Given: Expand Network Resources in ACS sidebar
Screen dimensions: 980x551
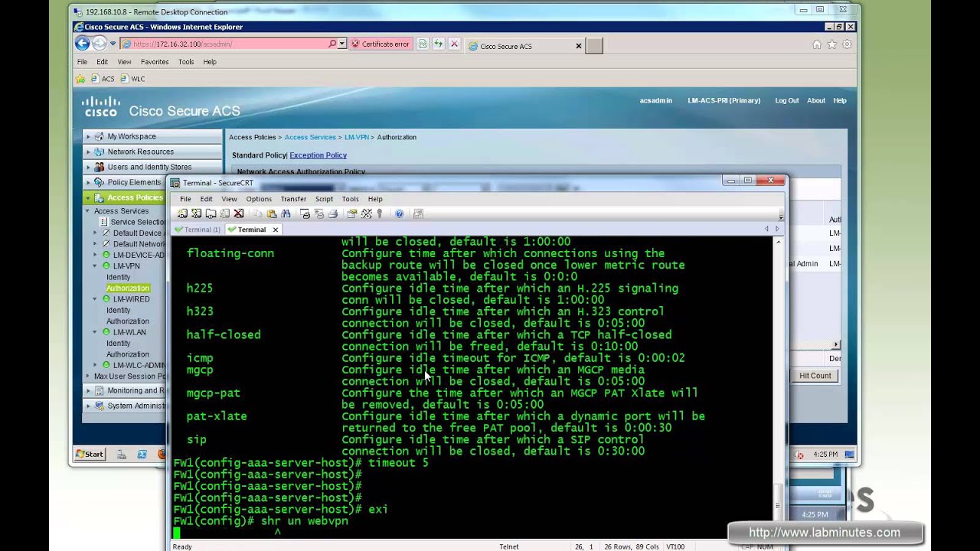Looking at the screenshot, I should (x=88, y=152).
